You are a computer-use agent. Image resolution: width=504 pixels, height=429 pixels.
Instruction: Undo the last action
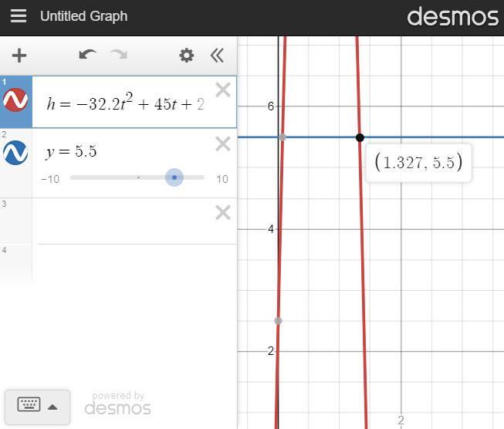pos(87,55)
